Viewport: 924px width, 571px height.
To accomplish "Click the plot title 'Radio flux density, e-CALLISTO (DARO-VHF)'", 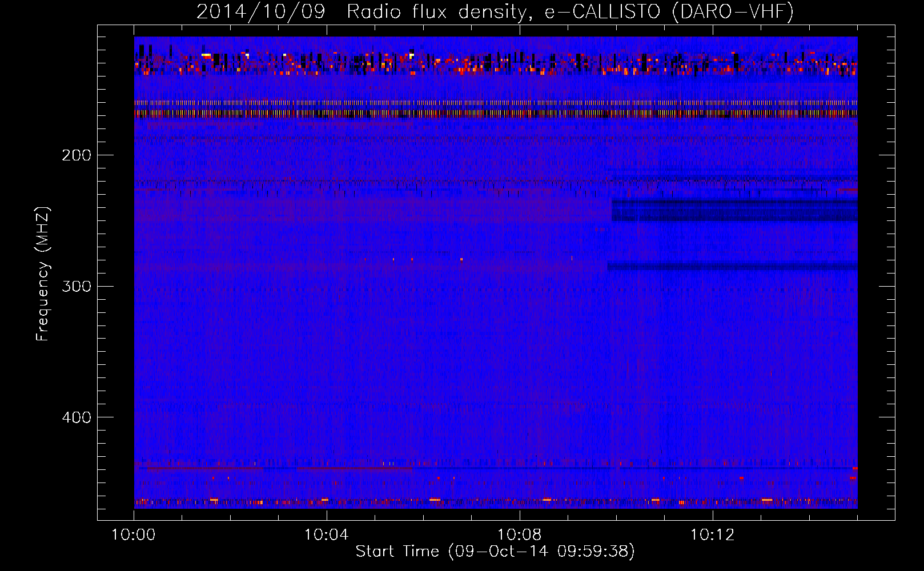I will (x=570, y=11).
